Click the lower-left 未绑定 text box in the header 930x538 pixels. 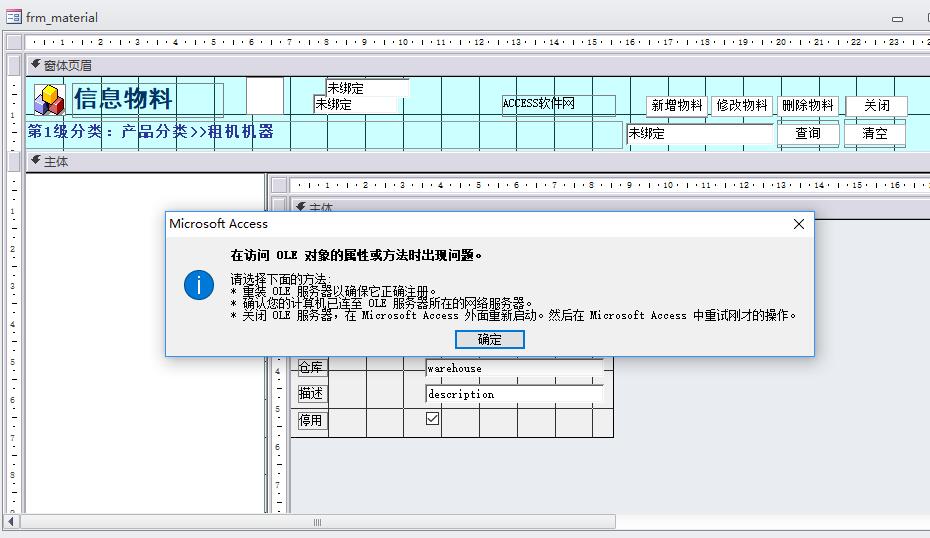click(x=355, y=105)
